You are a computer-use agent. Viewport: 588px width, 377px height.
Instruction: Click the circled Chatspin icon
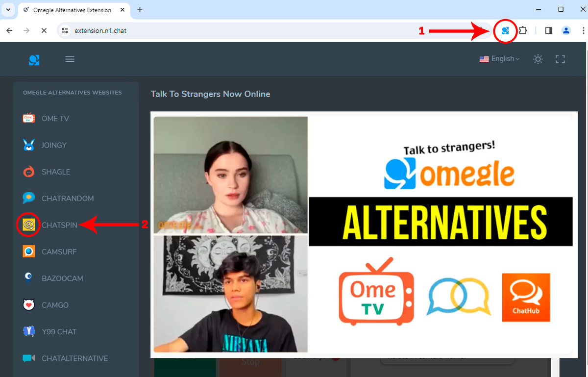tap(28, 225)
